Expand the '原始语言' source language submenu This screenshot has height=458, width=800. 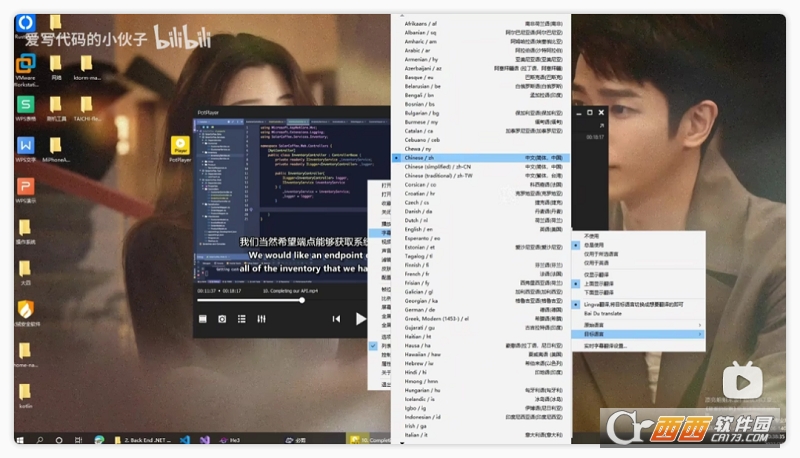coord(638,325)
